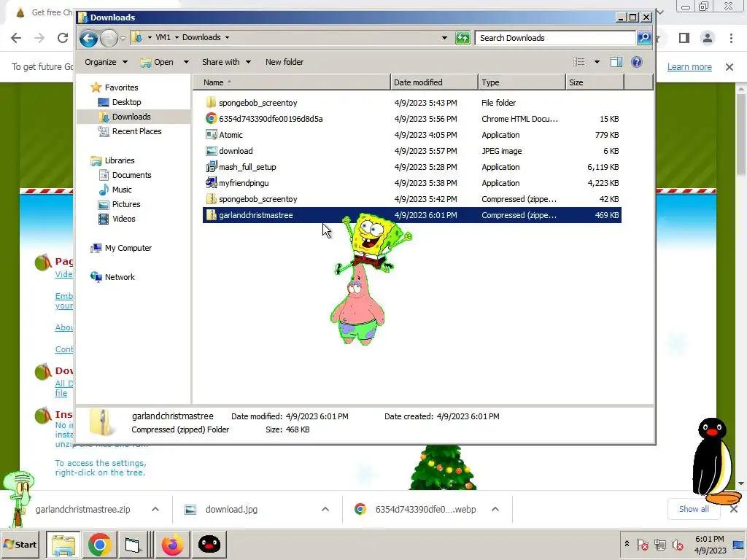Reload the Chrome page

pos(63,38)
